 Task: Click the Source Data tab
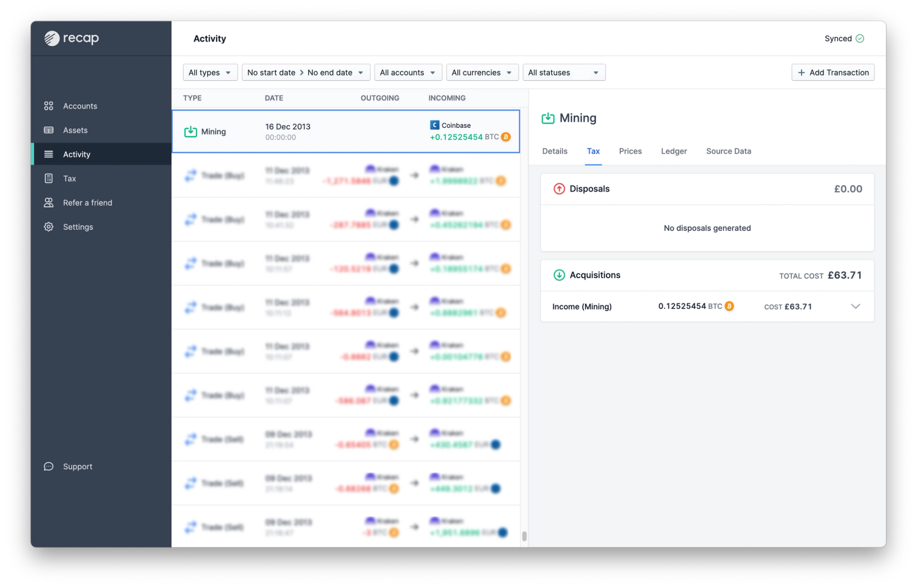[728, 151]
